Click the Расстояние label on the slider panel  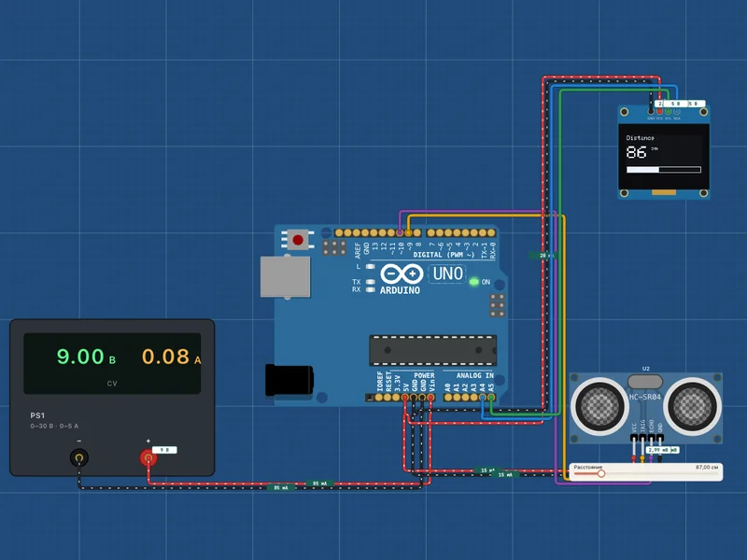(588, 468)
